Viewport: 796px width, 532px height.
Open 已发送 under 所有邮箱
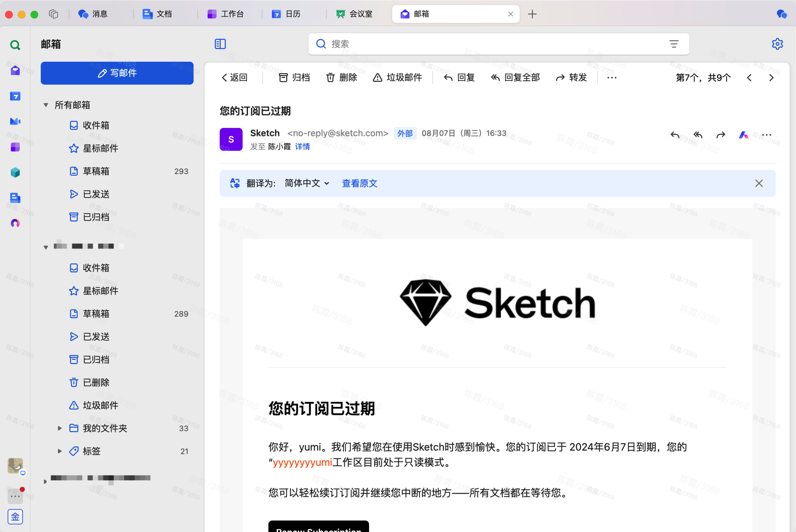click(117, 194)
